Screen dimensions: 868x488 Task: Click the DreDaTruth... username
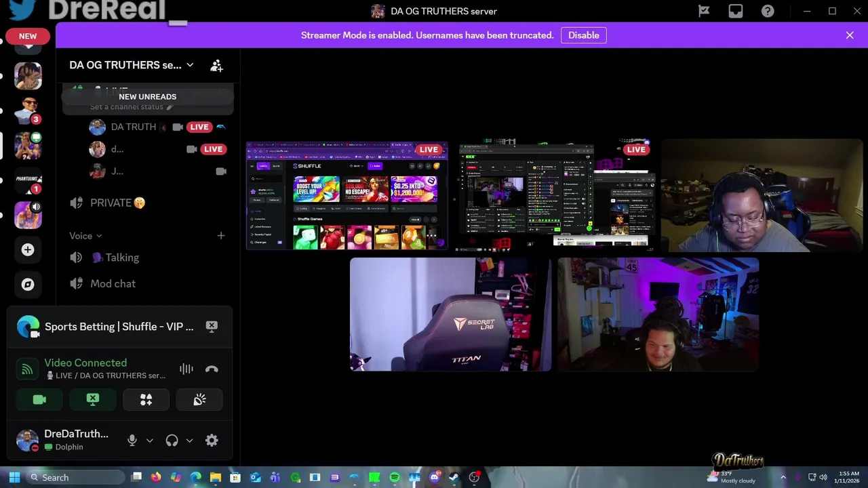click(76, 434)
